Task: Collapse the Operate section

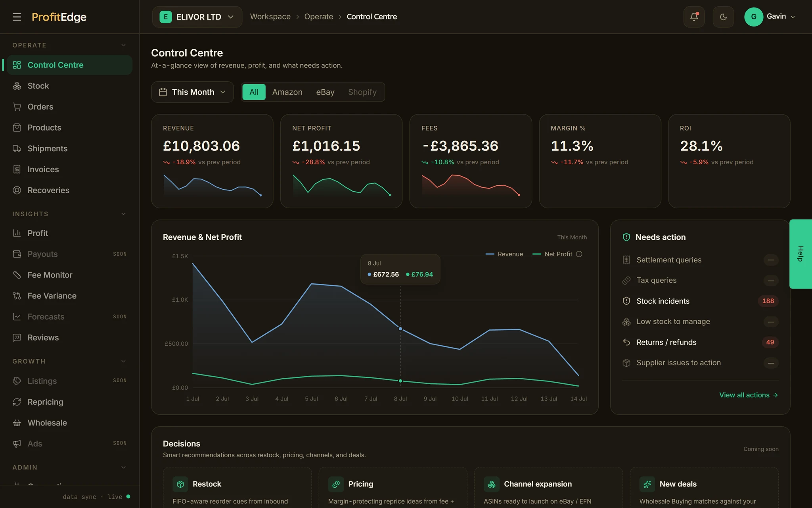Action: click(123, 45)
